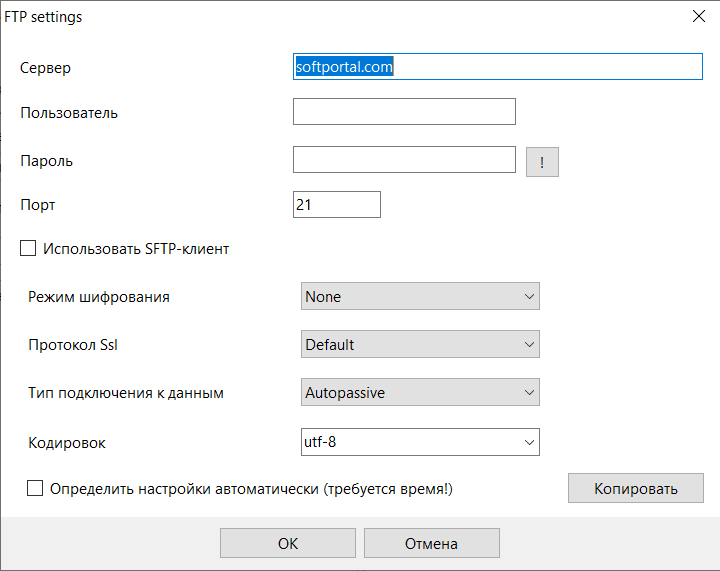Focus the Сервер input field
The image size is (720, 571).
(x=497, y=66)
